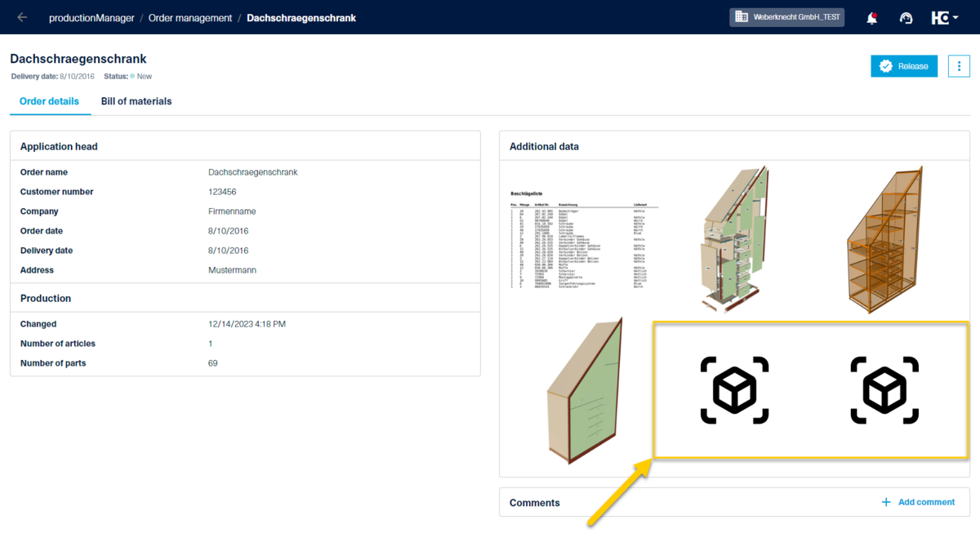980x551 pixels.
Task: Switch to the Bill of materials tab
Action: (x=136, y=101)
